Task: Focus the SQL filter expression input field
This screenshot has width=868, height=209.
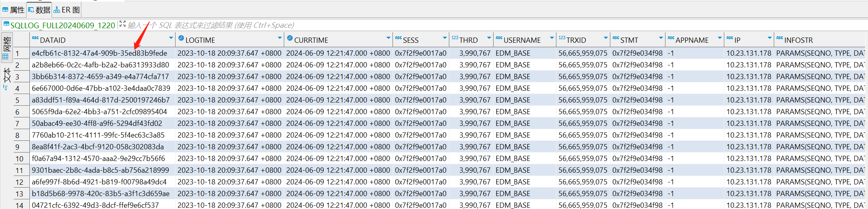Action: click(x=495, y=25)
